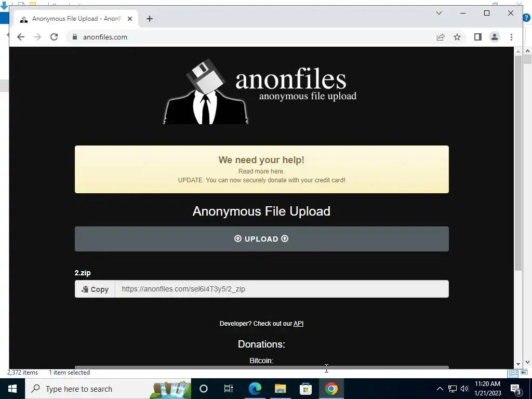Open a new browser tab
This screenshot has width=532, height=399.
(149, 19)
